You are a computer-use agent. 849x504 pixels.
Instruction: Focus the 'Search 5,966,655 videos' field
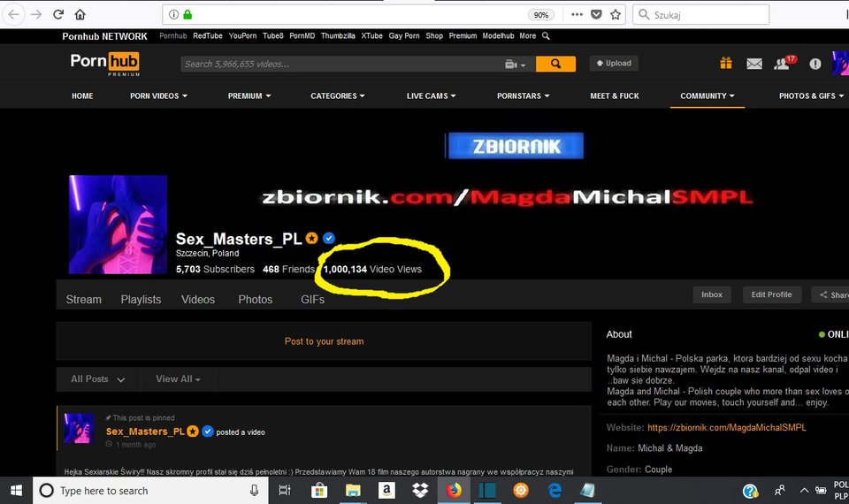(341, 64)
